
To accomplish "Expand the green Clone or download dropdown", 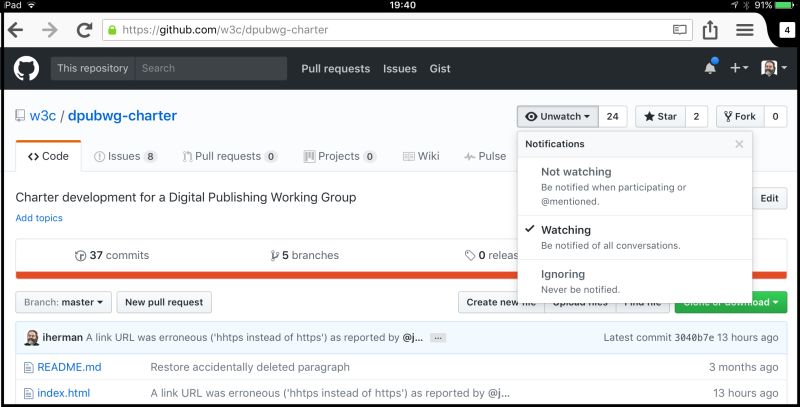I will point(731,302).
